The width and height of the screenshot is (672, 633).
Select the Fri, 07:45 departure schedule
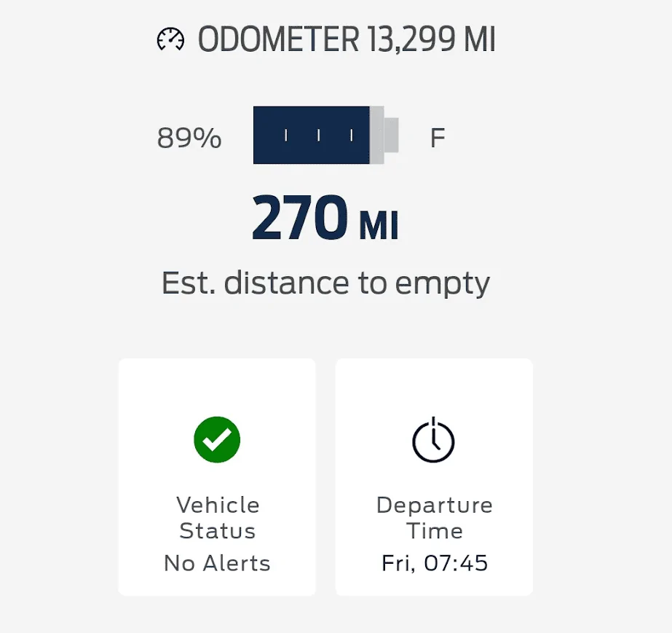coord(435,563)
